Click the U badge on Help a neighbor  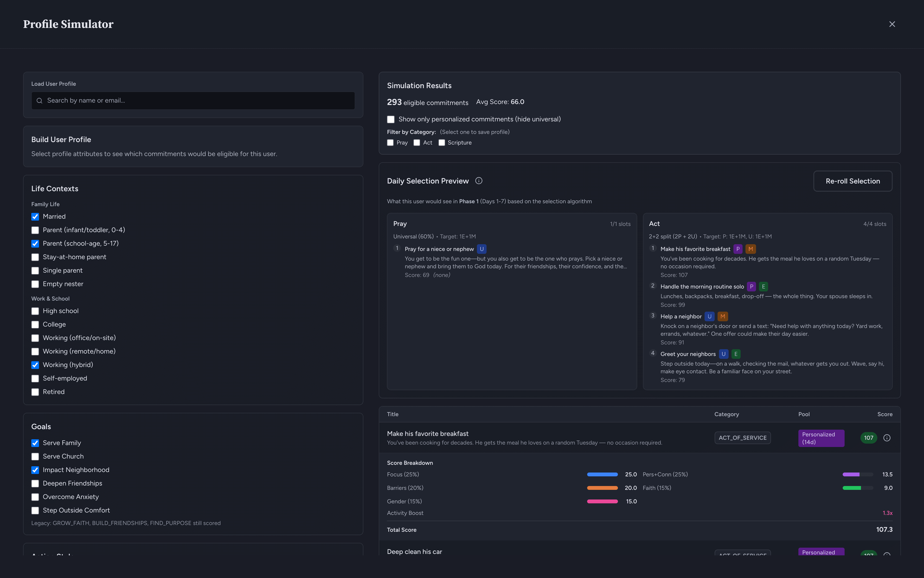(709, 316)
